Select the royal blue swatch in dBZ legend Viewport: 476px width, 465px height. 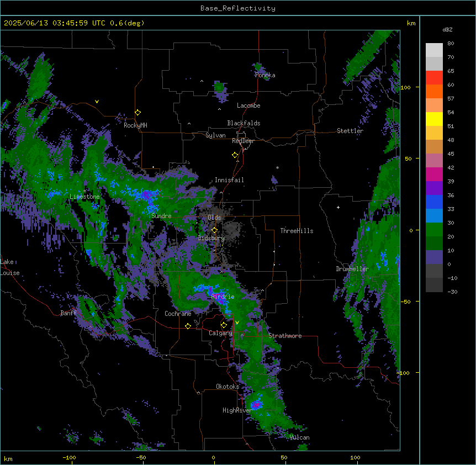(x=434, y=202)
